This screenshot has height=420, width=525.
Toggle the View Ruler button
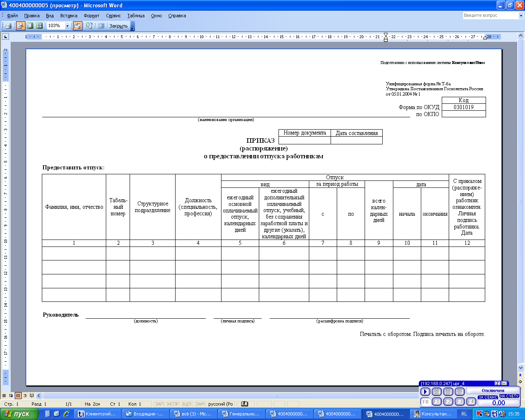pyautogui.click(x=78, y=26)
